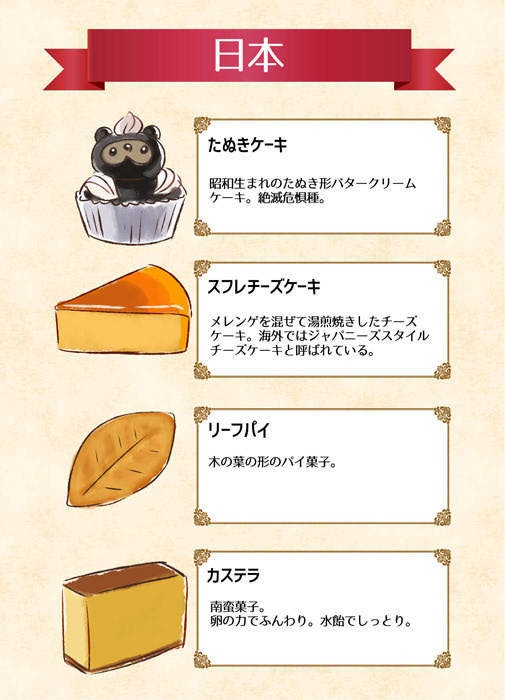The width and height of the screenshot is (505, 700).
Task: Click the tanuki cake description starting 昭和生まれ
Action: (313, 191)
